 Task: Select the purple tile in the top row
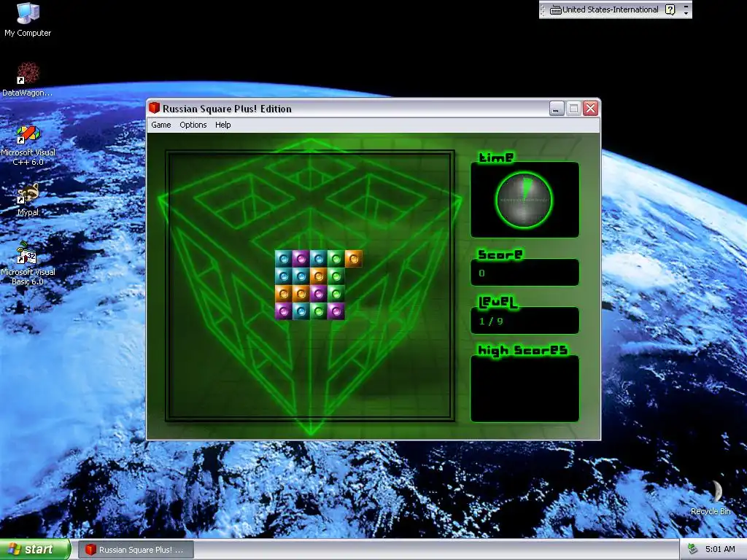(x=301, y=259)
